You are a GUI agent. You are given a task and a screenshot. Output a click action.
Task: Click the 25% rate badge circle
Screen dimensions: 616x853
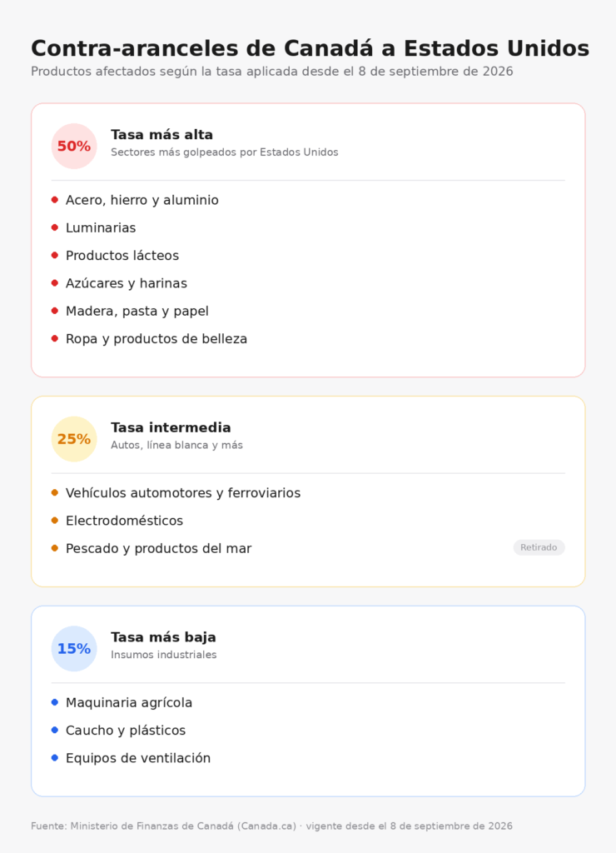click(74, 439)
